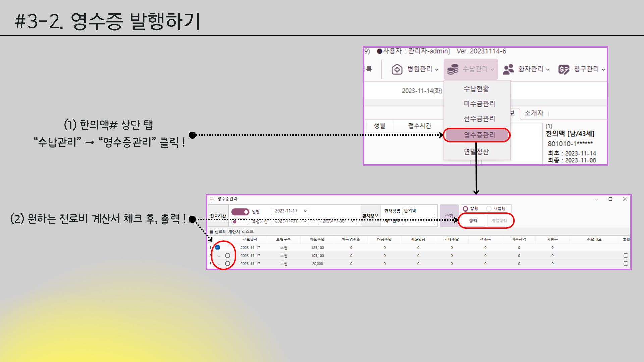Uncheck the first row receipt checkbox
Viewport: 644px width, 362px height.
point(218,248)
